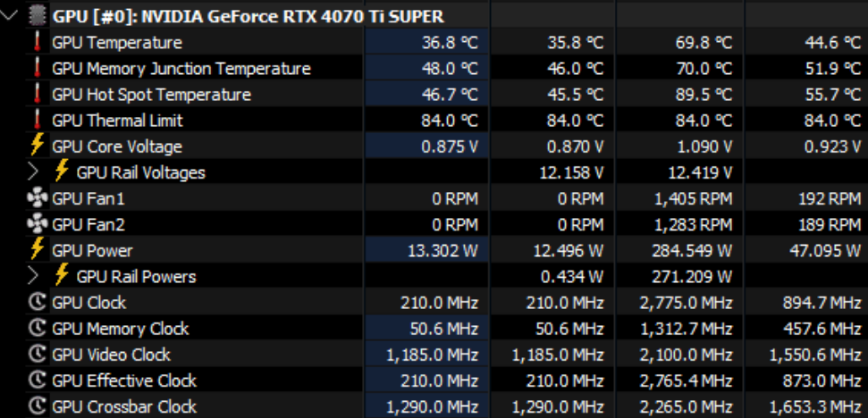The image size is (868, 418).
Task: Click the 2,765.4 MHz effective clock maximum
Action: 687,380
